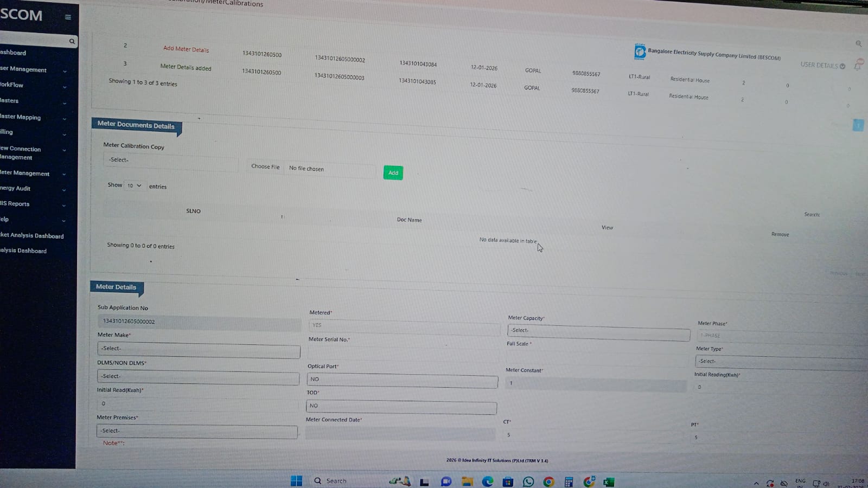
Task: Click the CT value field
Action: (x=593, y=435)
